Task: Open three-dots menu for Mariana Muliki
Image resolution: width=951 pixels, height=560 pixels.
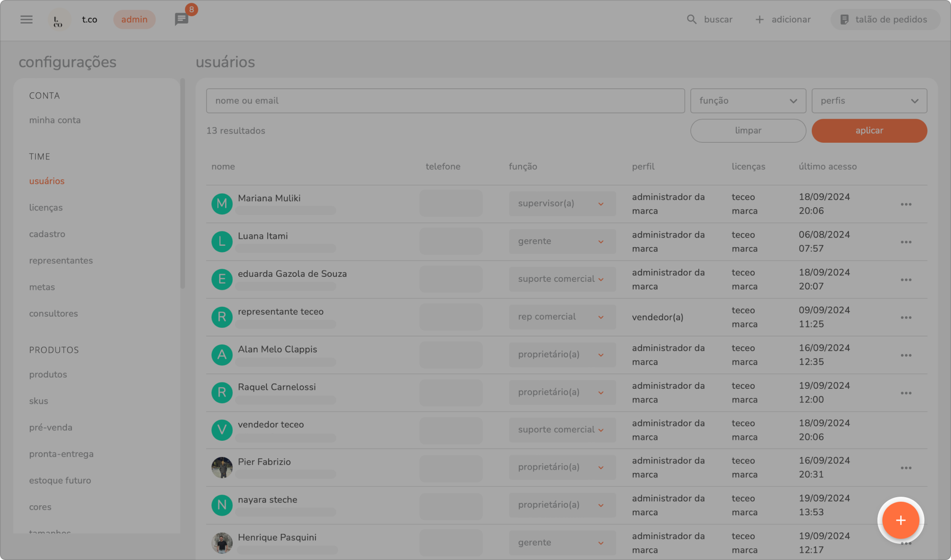Action: pos(906,204)
